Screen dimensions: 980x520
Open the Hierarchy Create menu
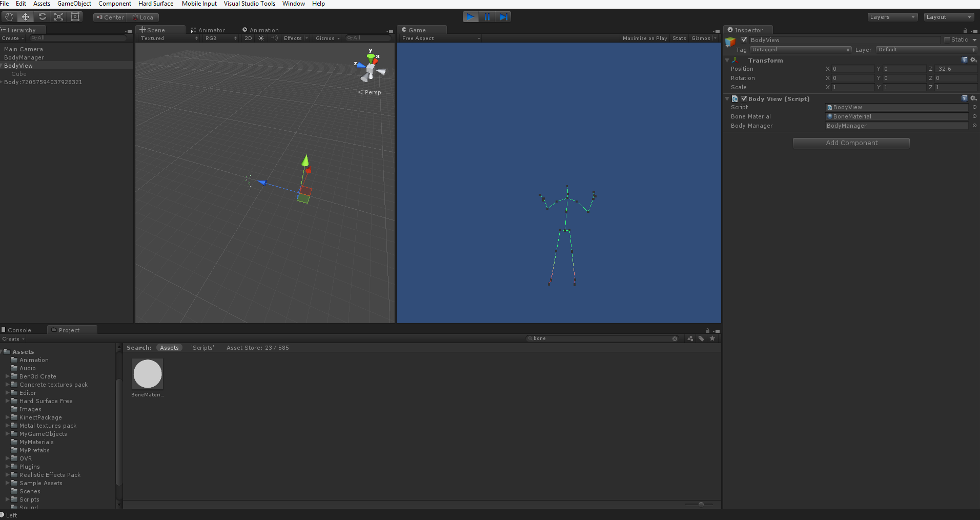click(x=13, y=38)
